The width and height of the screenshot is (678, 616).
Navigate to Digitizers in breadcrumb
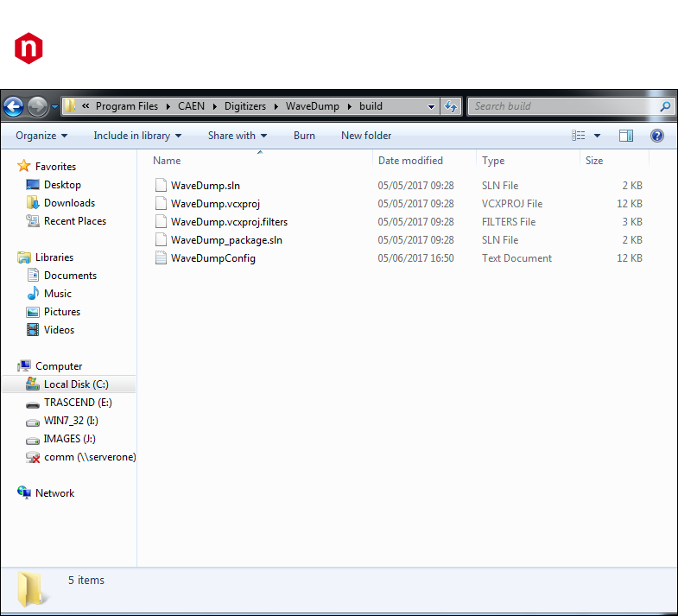(244, 106)
